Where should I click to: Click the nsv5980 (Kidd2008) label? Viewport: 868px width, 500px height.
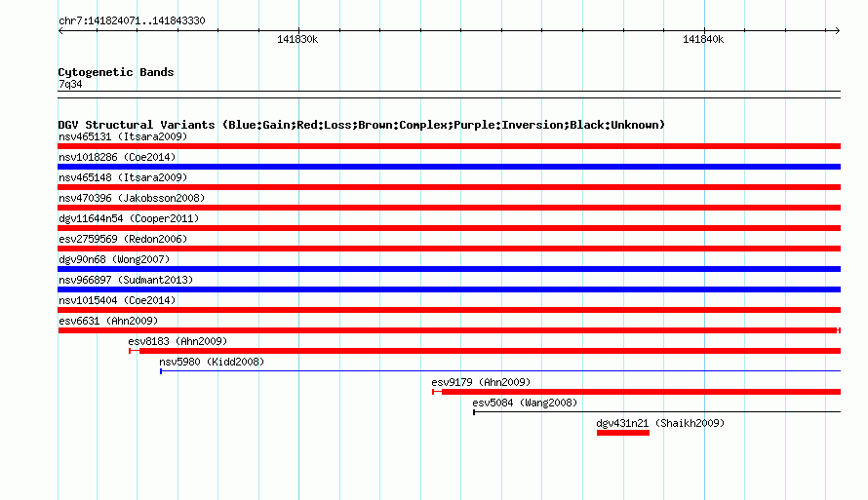click(x=212, y=362)
